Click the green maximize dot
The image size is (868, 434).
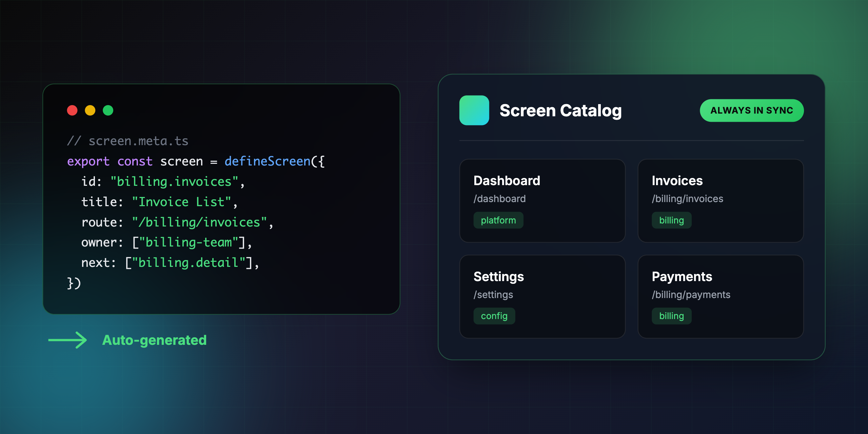(108, 110)
